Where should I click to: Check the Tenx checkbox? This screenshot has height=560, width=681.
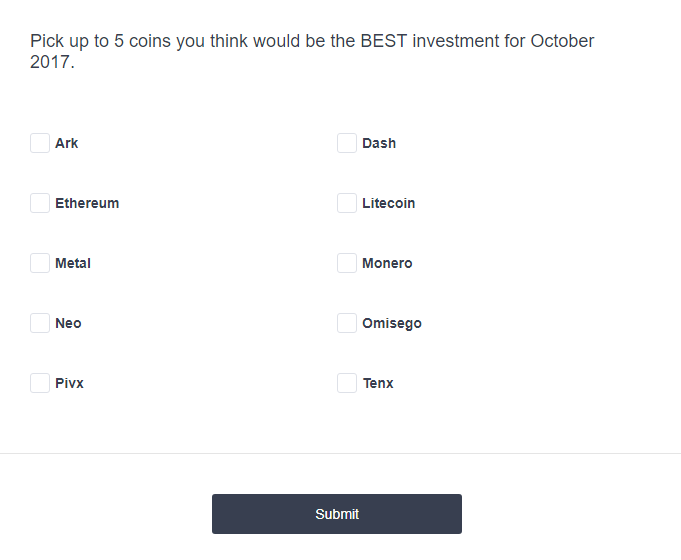click(x=347, y=383)
